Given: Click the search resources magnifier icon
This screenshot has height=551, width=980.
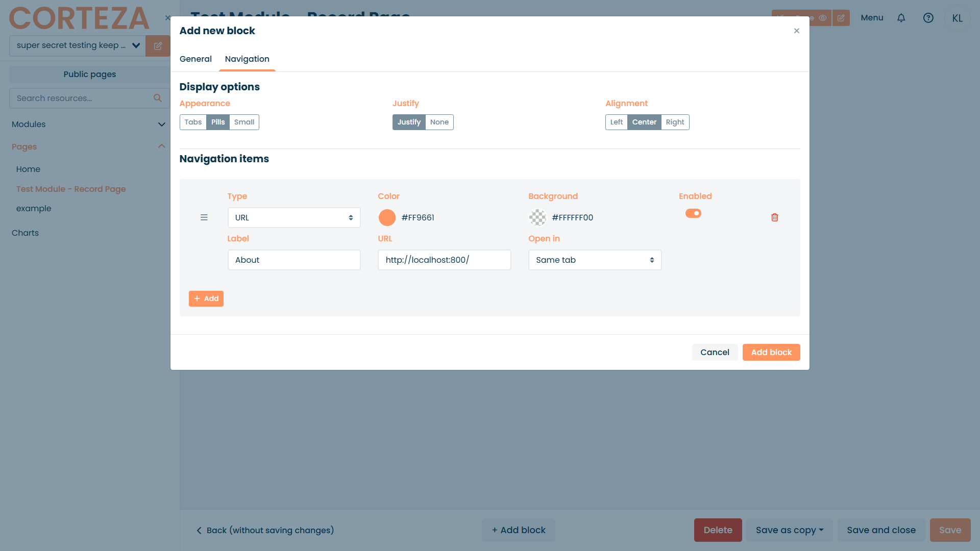Looking at the screenshot, I should point(158,98).
